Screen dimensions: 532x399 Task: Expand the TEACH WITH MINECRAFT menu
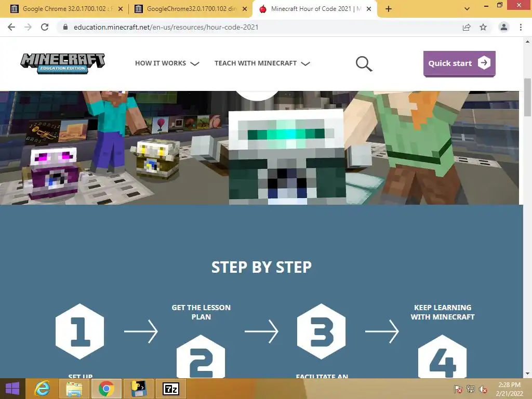262,63
